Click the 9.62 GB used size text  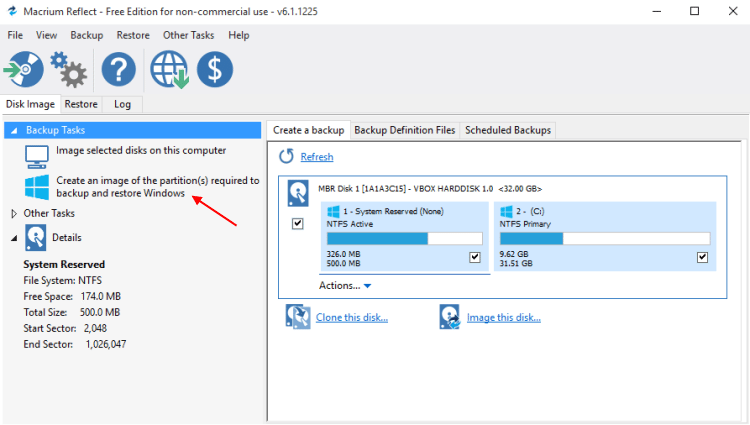pyautogui.click(x=514, y=254)
